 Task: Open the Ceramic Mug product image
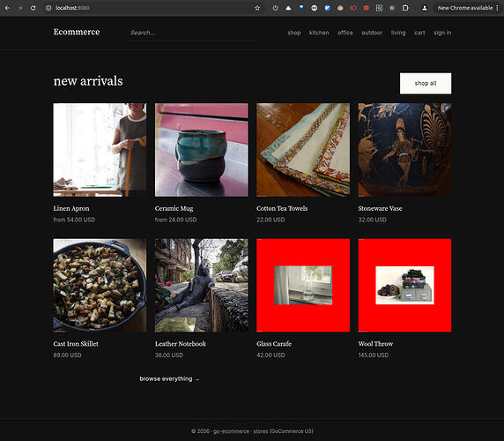pyautogui.click(x=202, y=150)
